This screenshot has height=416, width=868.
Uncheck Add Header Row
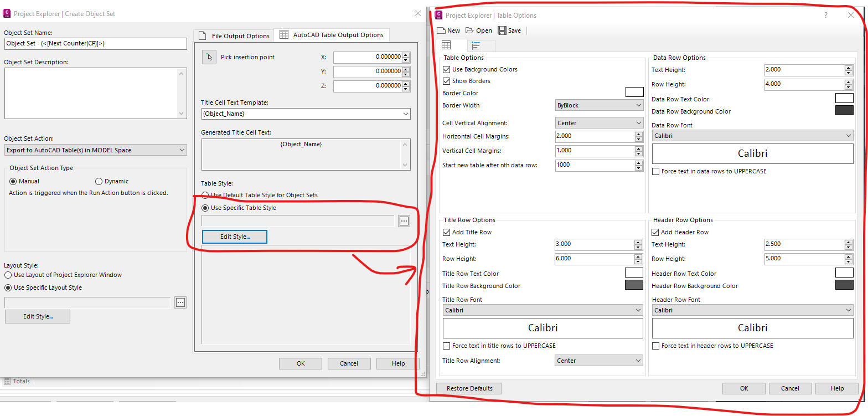655,232
